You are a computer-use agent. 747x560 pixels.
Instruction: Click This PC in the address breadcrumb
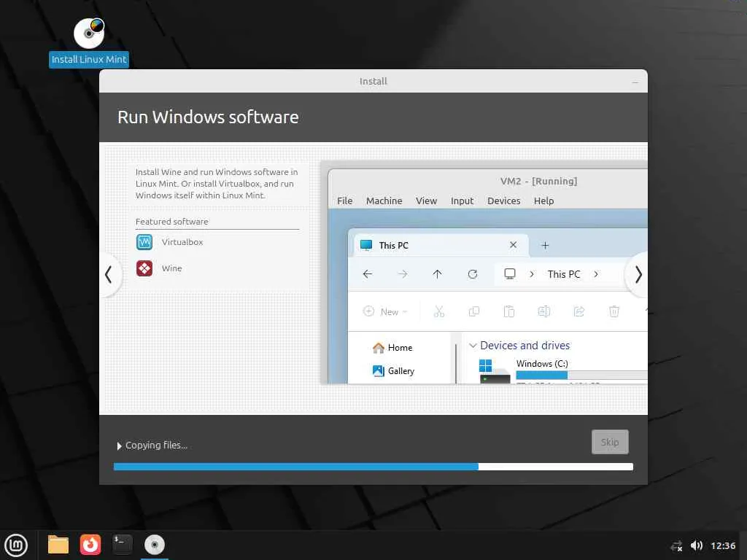564,274
